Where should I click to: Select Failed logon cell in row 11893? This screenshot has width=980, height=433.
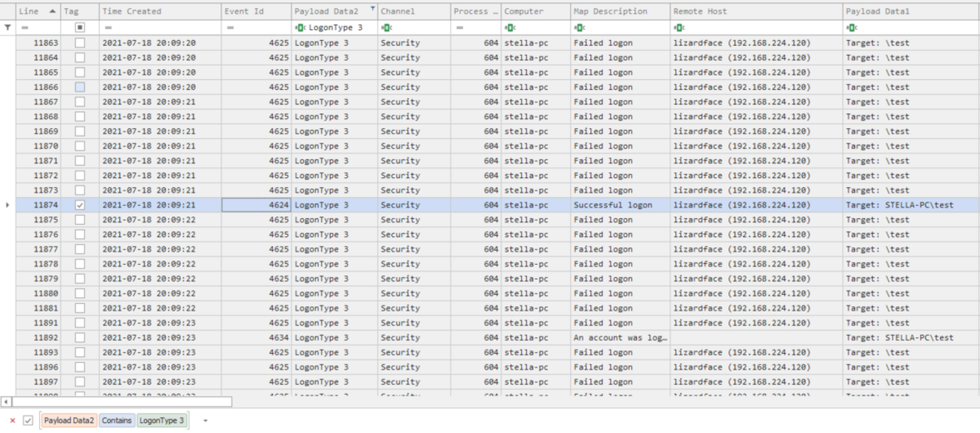[620, 353]
